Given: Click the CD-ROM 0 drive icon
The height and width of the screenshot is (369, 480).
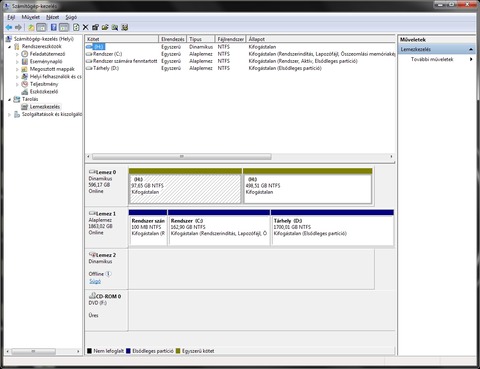Looking at the screenshot, I should (92, 296).
